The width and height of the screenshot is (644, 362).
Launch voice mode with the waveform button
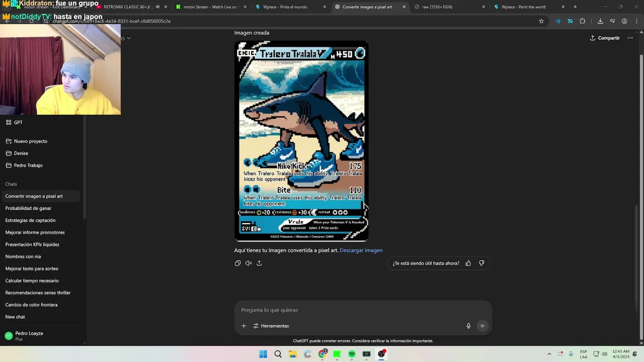(x=482, y=326)
